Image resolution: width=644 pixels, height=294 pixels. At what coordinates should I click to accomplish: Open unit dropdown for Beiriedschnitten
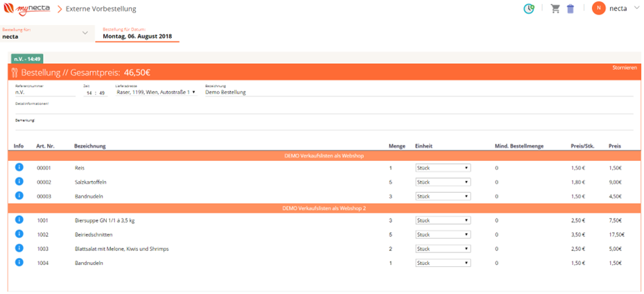coord(442,234)
